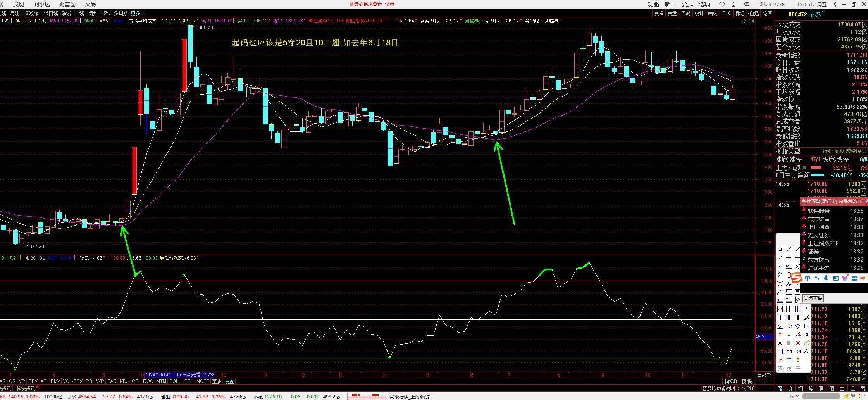Click the red 上 marker tool
Image resolution: width=868 pixels, height=400 pixels.
780,360
